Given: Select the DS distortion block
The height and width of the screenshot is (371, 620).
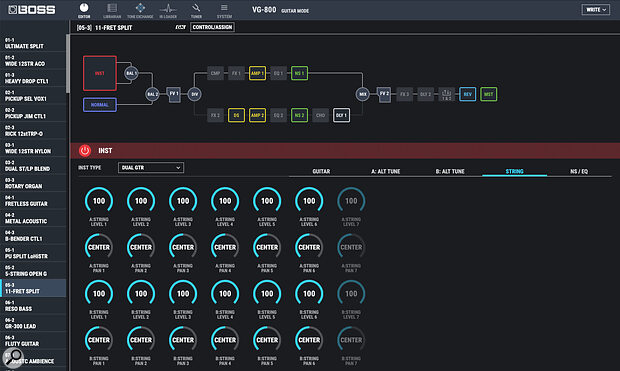Looking at the screenshot, I should tap(236, 115).
